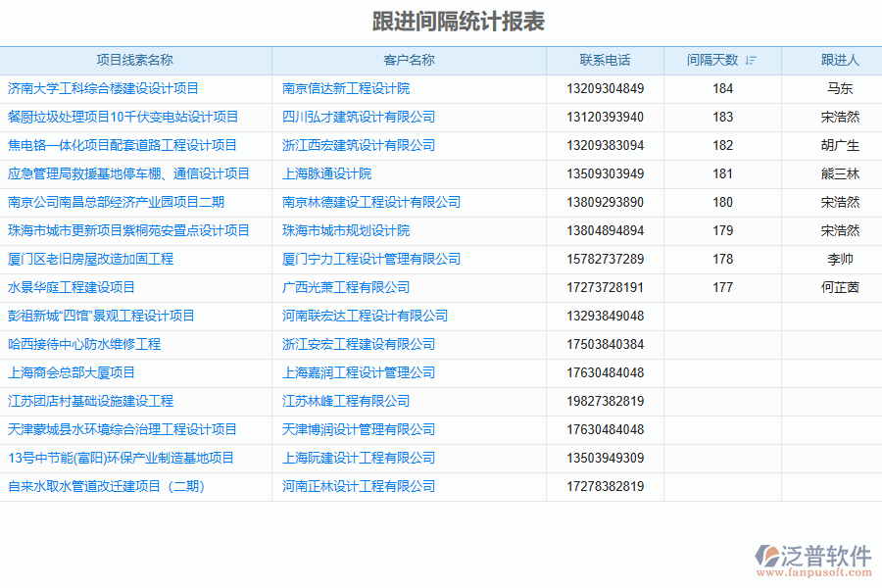This screenshot has height=588, width=882.
Task: Click customer 四川弘才建筑设计有限公司
Action: pyautogui.click(x=359, y=118)
